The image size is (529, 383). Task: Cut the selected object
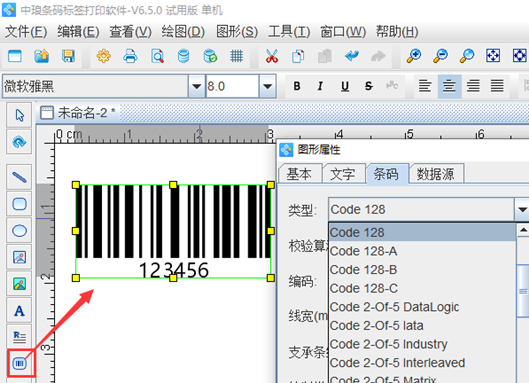pos(272,56)
